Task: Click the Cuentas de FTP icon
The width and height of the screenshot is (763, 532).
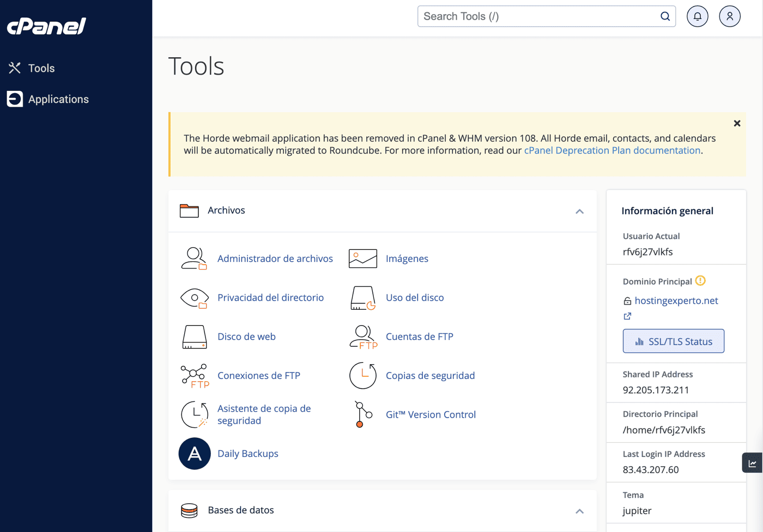Action: click(x=363, y=337)
